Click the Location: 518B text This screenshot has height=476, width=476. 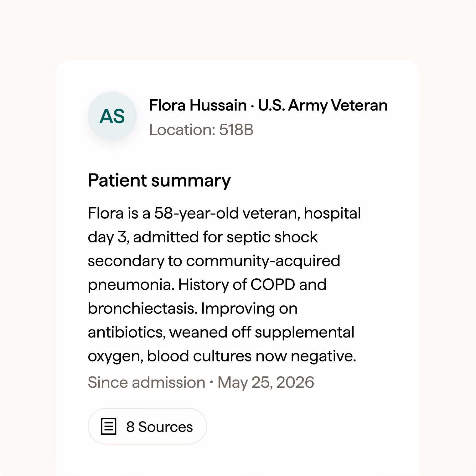click(201, 130)
